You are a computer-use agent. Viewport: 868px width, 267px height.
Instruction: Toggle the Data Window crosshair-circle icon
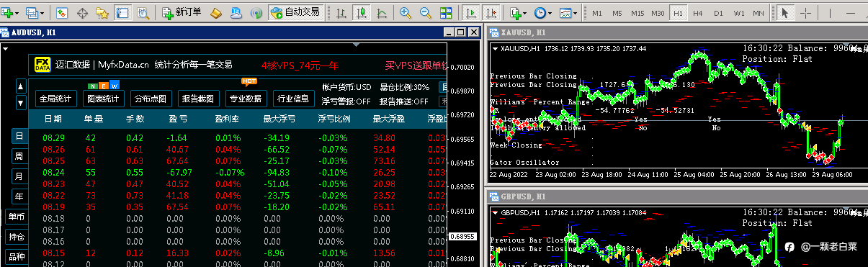(x=83, y=13)
